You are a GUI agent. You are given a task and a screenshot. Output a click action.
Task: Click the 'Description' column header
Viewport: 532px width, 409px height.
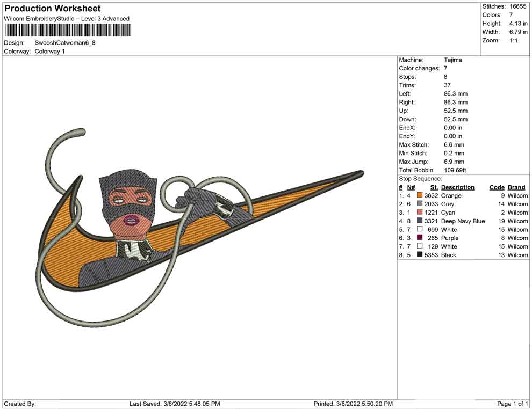[458, 187]
